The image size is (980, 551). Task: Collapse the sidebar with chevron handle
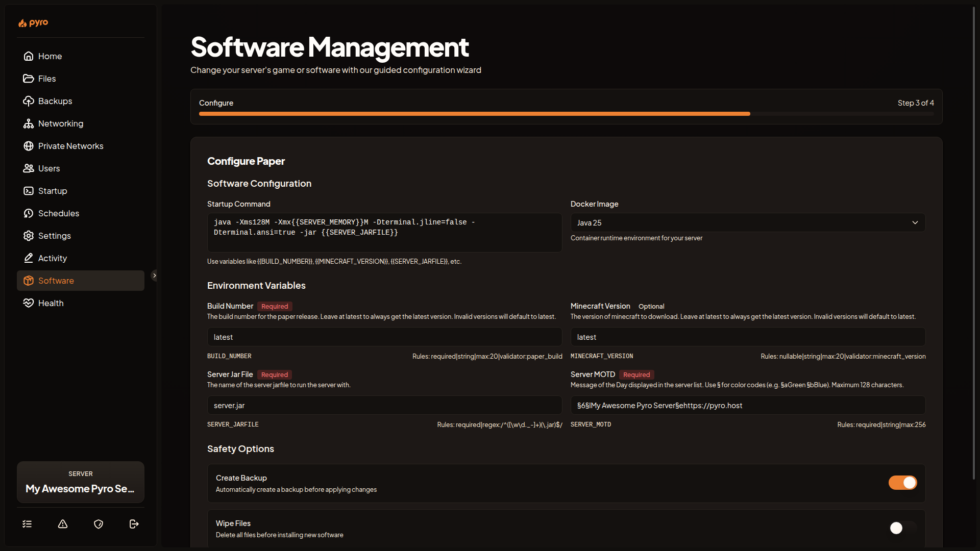[154, 275]
